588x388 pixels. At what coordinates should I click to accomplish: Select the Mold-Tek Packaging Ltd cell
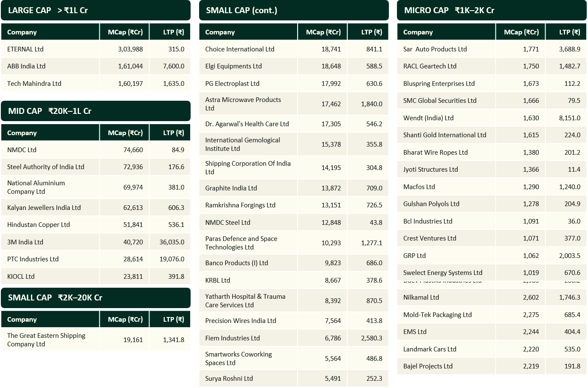point(446,315)
